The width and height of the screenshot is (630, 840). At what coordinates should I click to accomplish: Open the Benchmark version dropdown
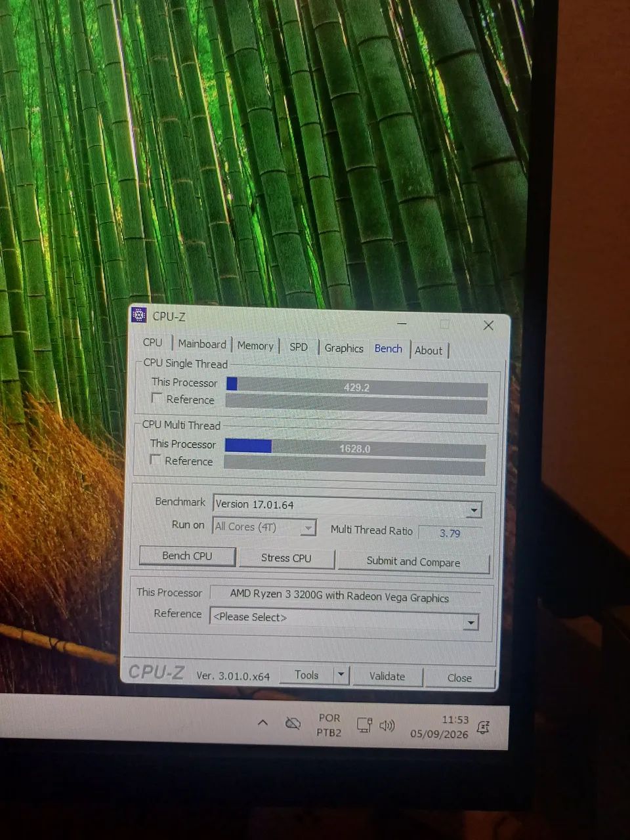coord(474,510)
